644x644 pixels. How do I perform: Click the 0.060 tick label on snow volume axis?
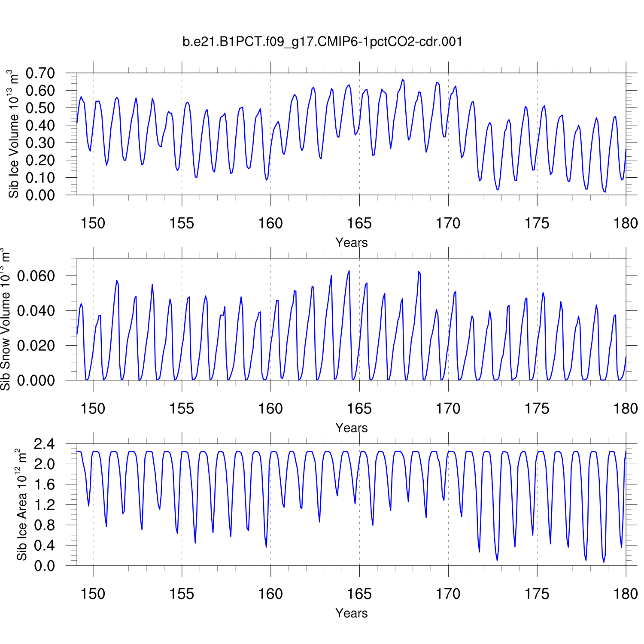(36, 276)
